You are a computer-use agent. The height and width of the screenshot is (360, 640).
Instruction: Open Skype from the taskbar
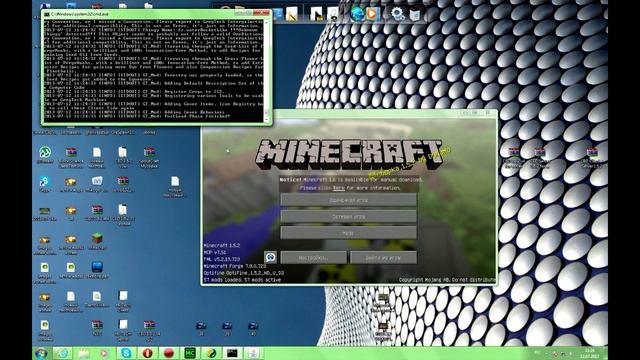(126, 353)
